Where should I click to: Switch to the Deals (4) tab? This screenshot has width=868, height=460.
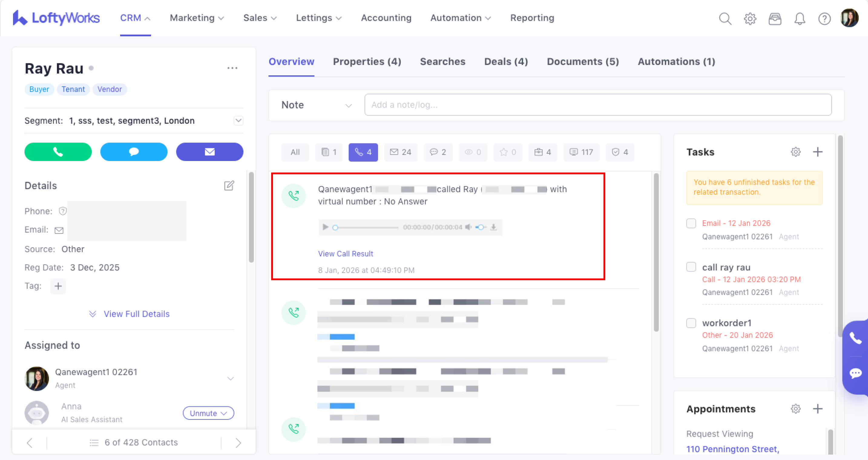(x=506, y=62)
